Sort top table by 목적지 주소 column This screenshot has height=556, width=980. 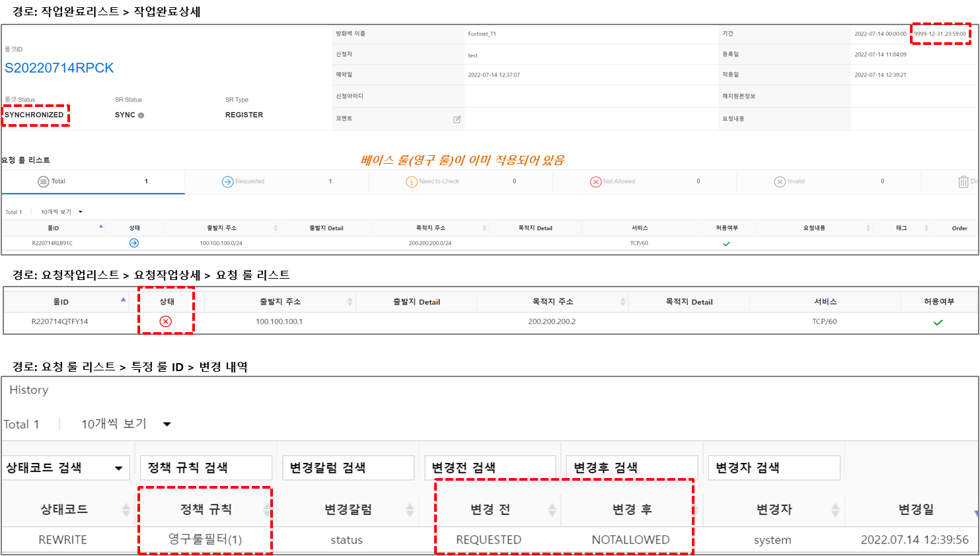tap(484, 228)
